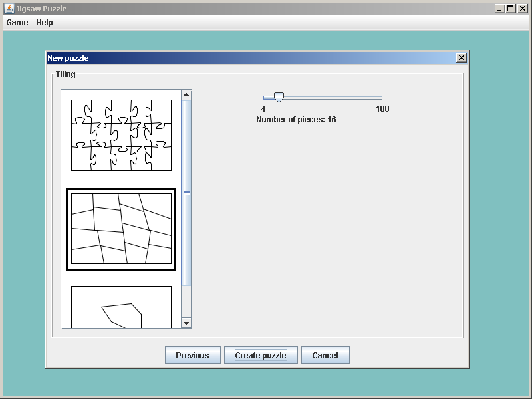
Task: Open the Game menu
Action: (17, 23)
